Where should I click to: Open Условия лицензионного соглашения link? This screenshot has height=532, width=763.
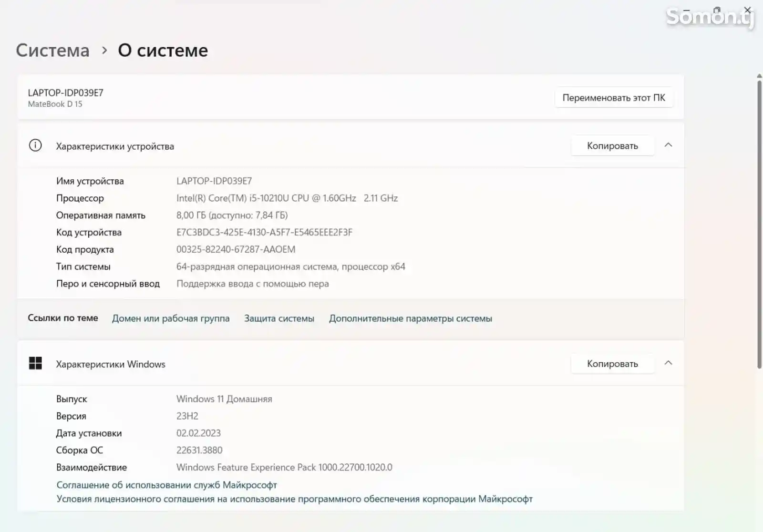tap(294, 499)
